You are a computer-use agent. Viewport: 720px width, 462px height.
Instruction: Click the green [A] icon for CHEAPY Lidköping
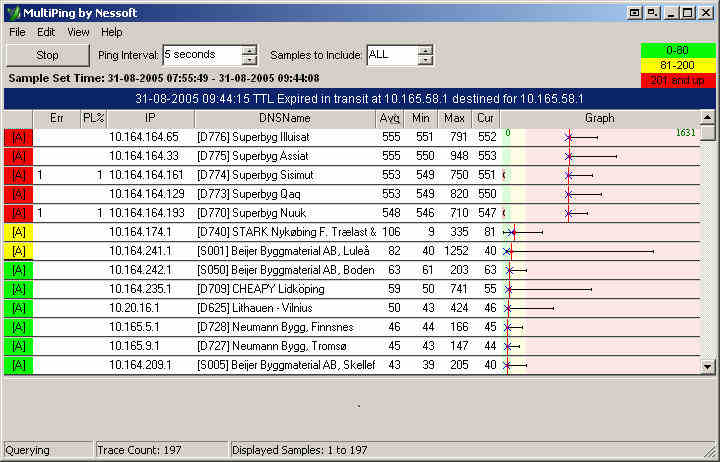[18, 289]
